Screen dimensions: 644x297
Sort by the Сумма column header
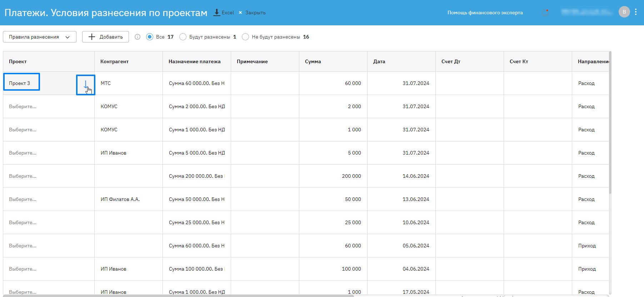(x=313, y=61)
